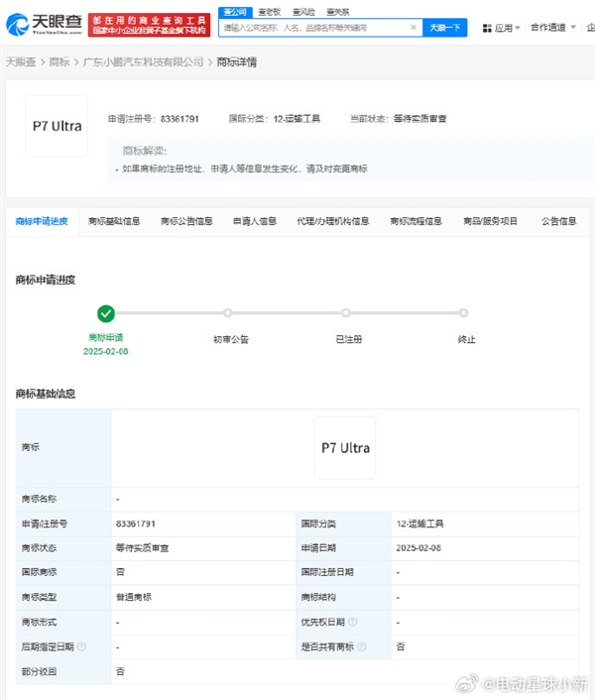Select the 查风险 search tab
Viewport: 595px width, 700px height.
(x=303, y=11)
